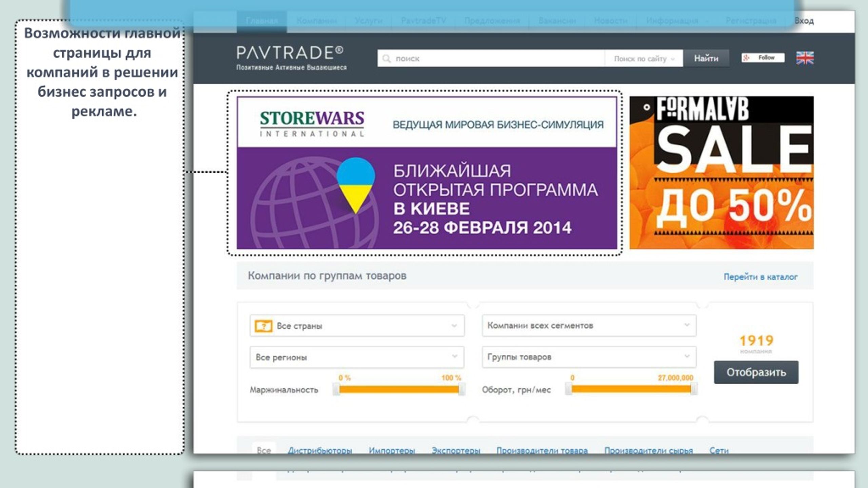This screenshot has width=868, height=488.
Task: Expand the Все регионы dropdown
Action: coord(357,357)
